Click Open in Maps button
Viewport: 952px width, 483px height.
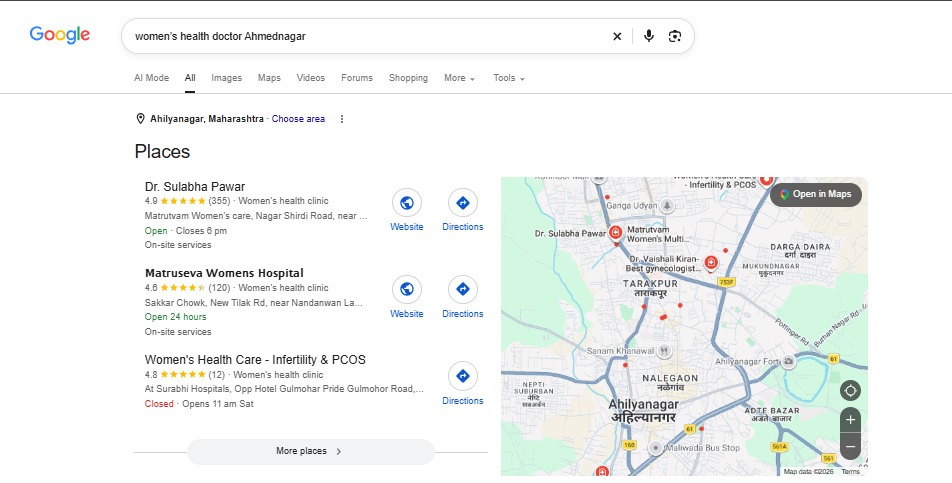pyautogui.click(x=815, y=194)
